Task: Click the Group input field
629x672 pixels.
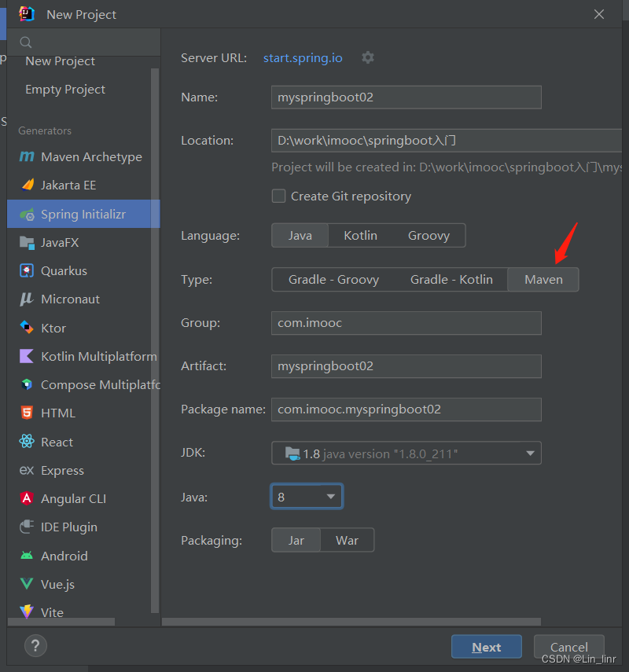Action: [x=406, y=323]
